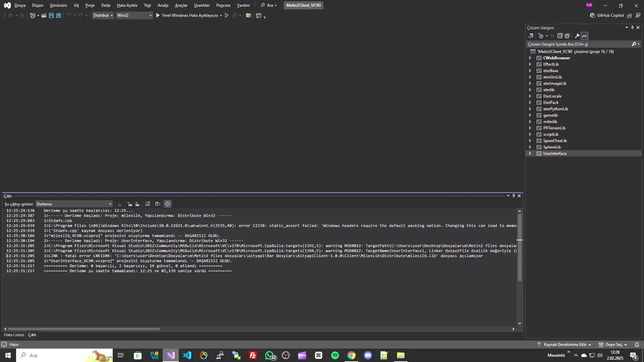Pin the Çözüm Gezgini panel
The image size is (644, 362).
tap(632, 27)
